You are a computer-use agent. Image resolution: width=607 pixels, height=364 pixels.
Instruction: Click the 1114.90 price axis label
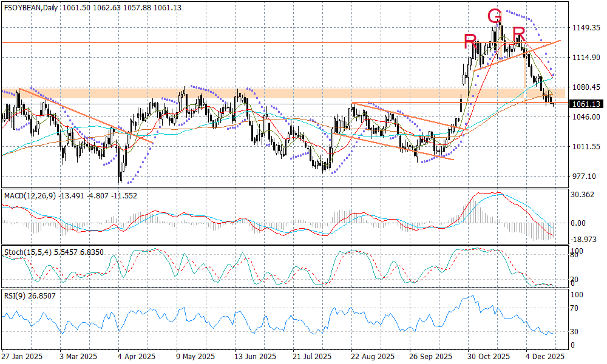586,58
